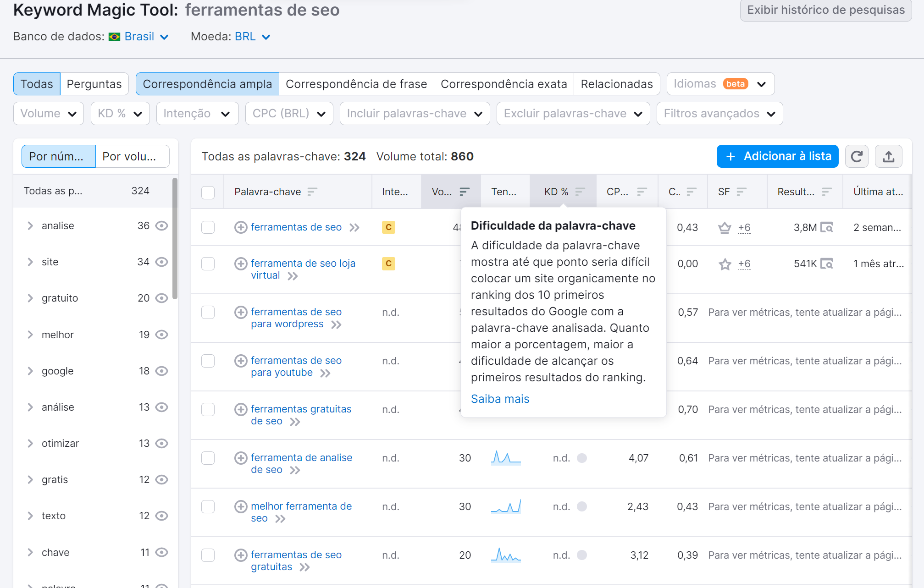Add 'ferramentas de seo para youtube' with plus icon
The image size is (924, 588).
pos(241,361)
